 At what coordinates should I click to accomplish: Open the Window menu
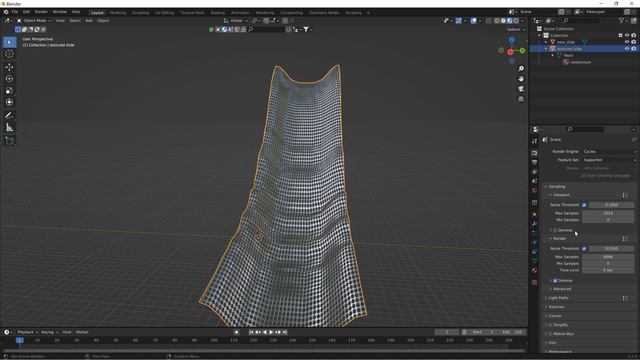pyautogui.click(x=60, y=12)
